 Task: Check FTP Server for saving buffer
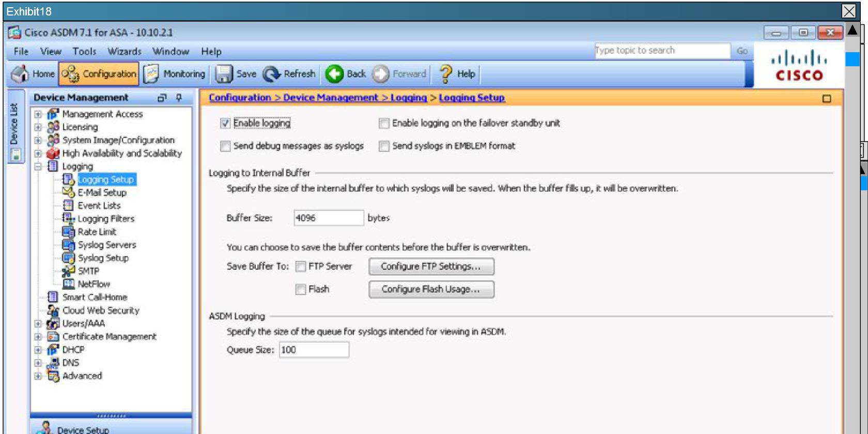point(300,267)
